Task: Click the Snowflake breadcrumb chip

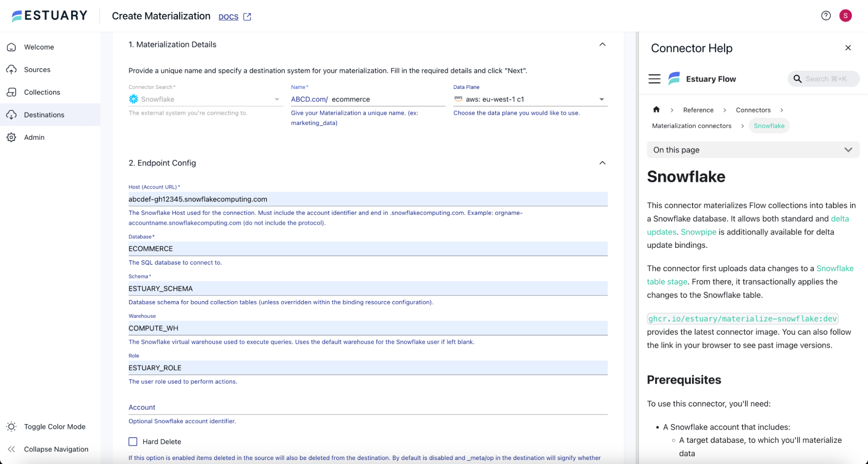Action: pyautogui.click(x=769, y=126)
